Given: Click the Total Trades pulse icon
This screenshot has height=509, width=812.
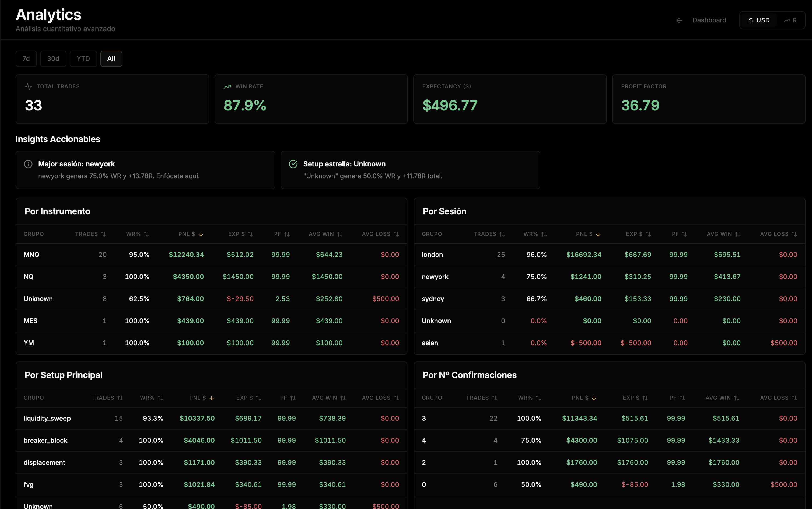Looking at the screenshot, I should coord(29,86).
